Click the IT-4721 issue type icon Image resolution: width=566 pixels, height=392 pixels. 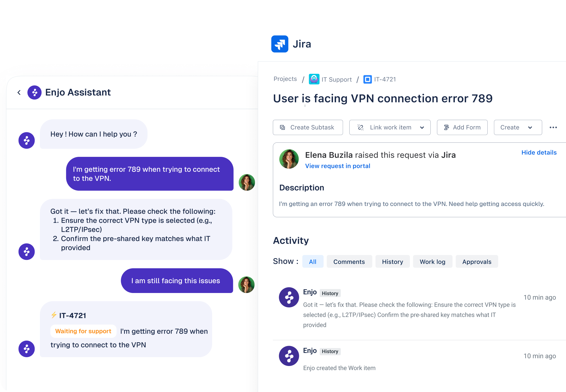pyautogui.click(x=367, y=79)
